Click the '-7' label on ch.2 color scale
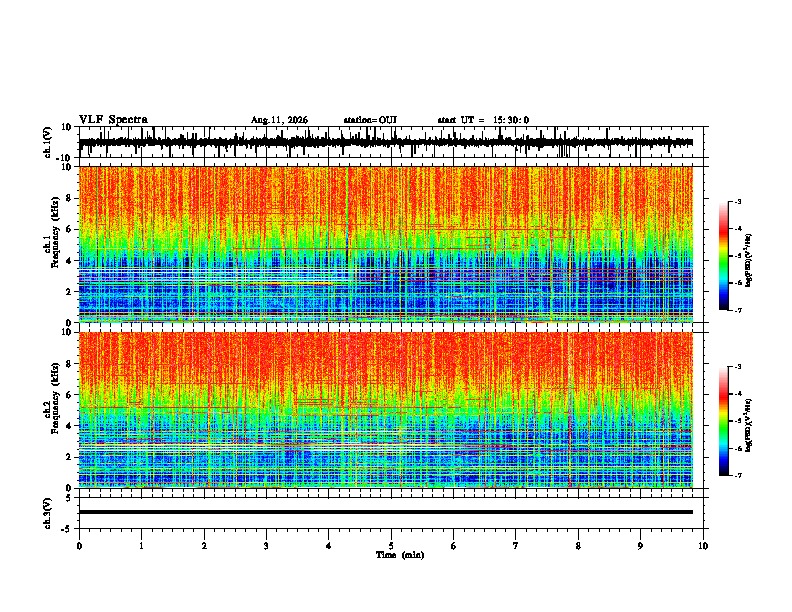Image resolution: width=792 pixels, height=612 pixels. (x=737, y=476)
